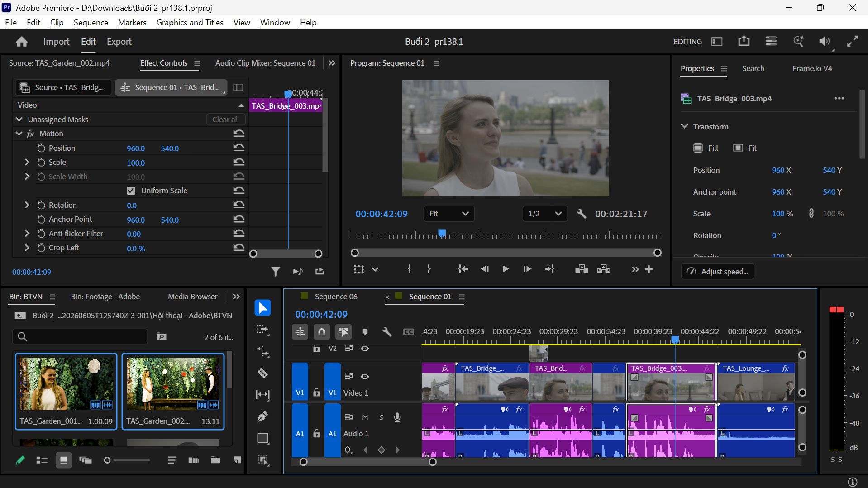Open Program monitor wrench settings
The image size is (868, 488).
582,214
